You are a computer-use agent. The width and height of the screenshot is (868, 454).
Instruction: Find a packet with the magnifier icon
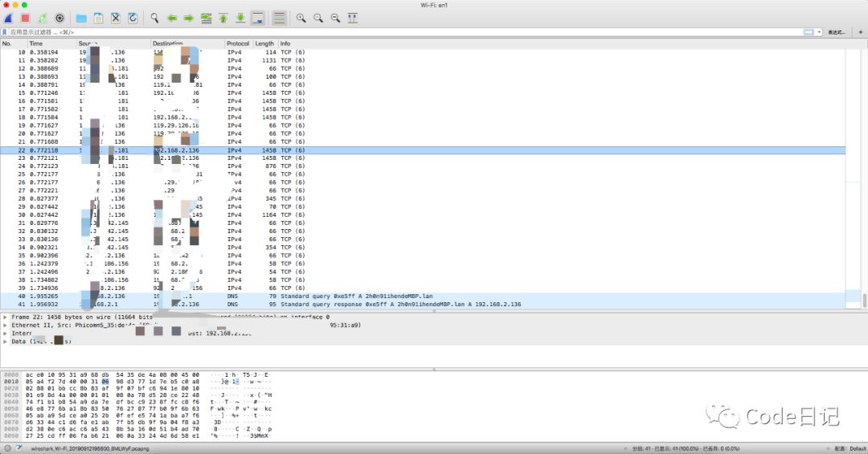(154, 18)
